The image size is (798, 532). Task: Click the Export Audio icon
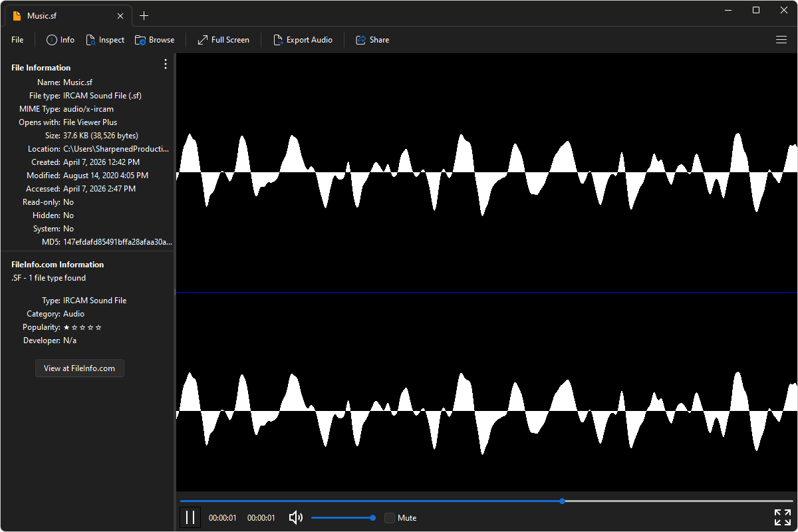pyautogui.click(x=278, y=40)
